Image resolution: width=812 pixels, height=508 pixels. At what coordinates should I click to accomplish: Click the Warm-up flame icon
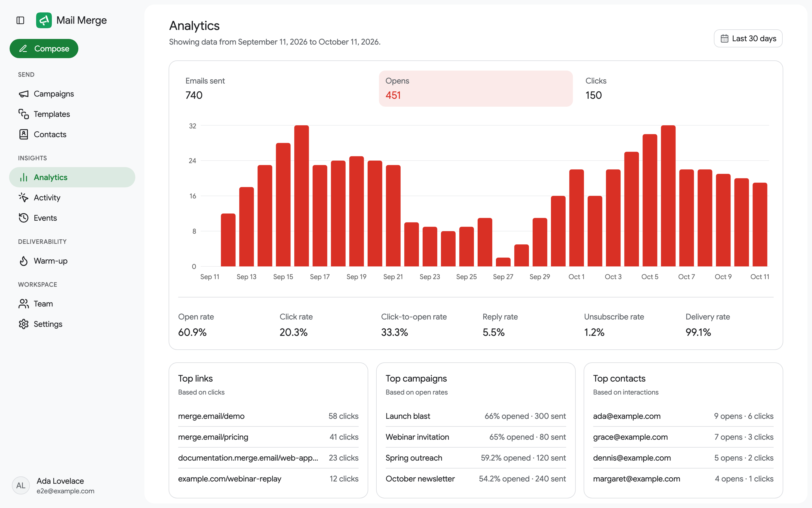pos(23,261)
